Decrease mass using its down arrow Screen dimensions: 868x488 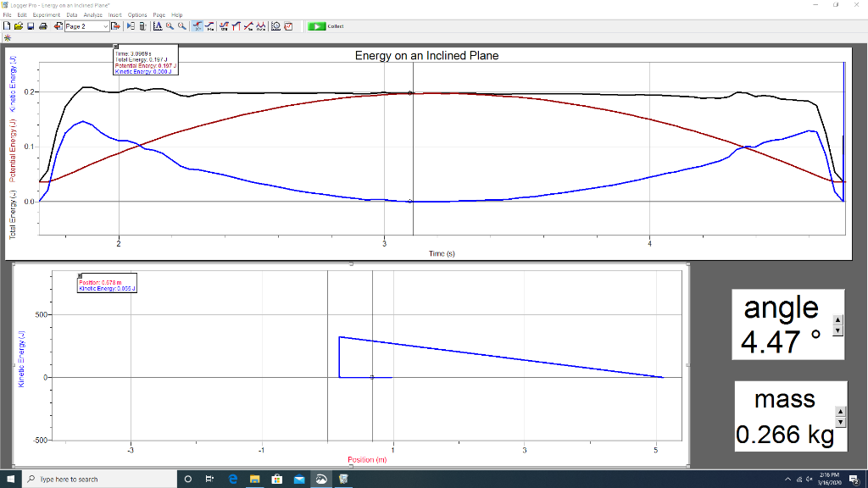(840, 421)
